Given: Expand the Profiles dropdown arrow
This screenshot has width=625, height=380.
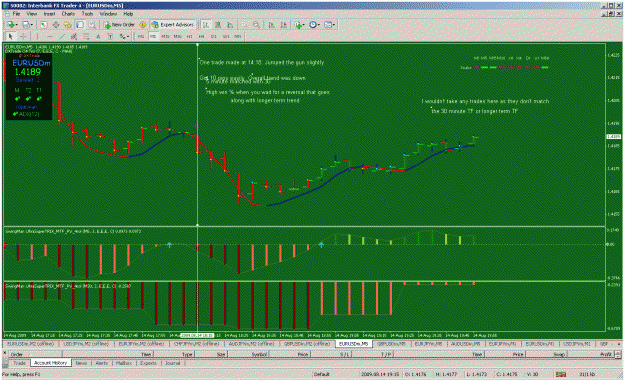Looking at the screenshot, I should 32,25.
